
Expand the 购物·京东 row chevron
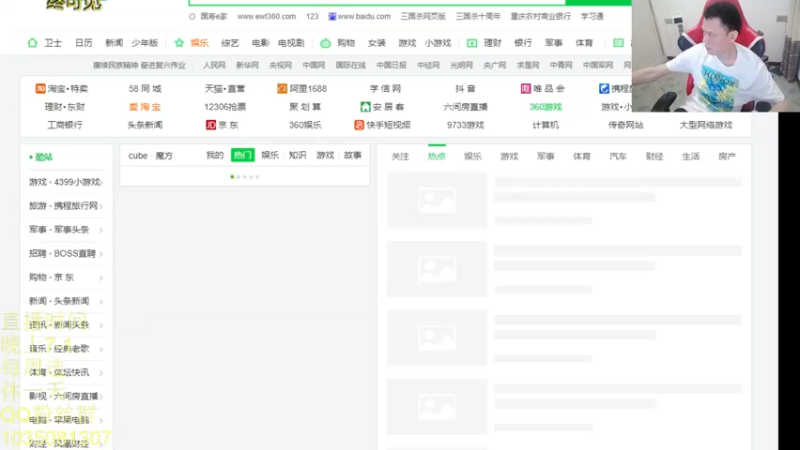(x=101, y=278)
